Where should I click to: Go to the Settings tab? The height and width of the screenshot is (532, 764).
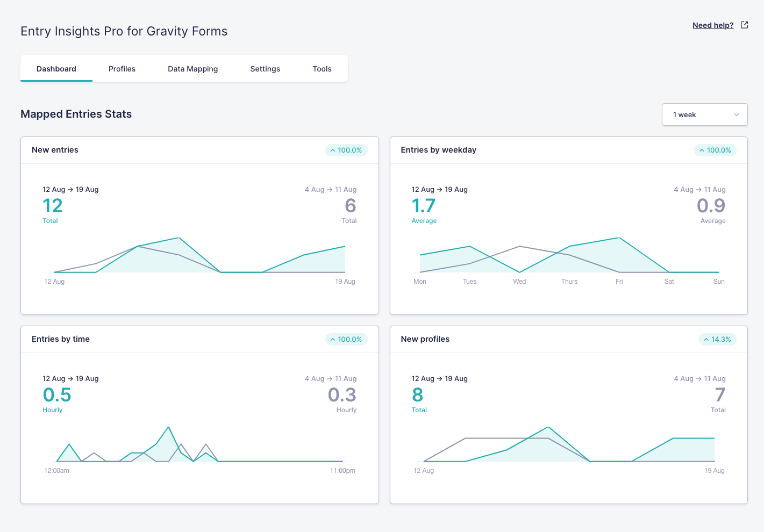tap(265, 69)
